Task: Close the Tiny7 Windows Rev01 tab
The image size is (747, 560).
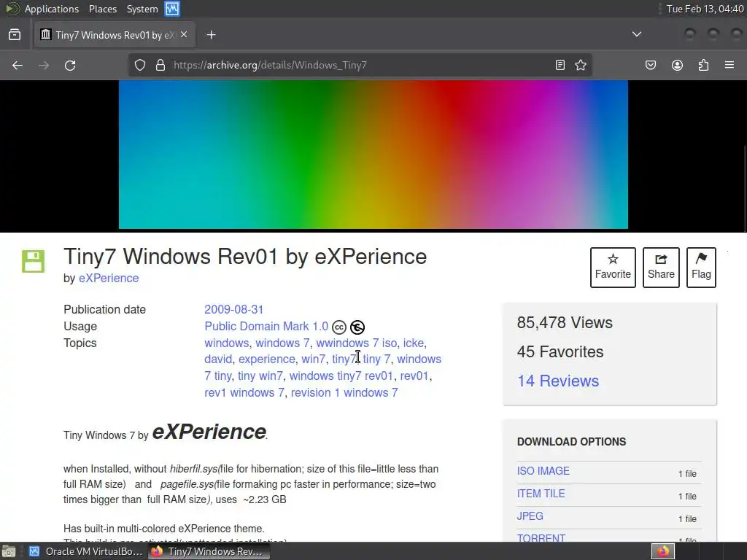Action: tap(184, 35)
